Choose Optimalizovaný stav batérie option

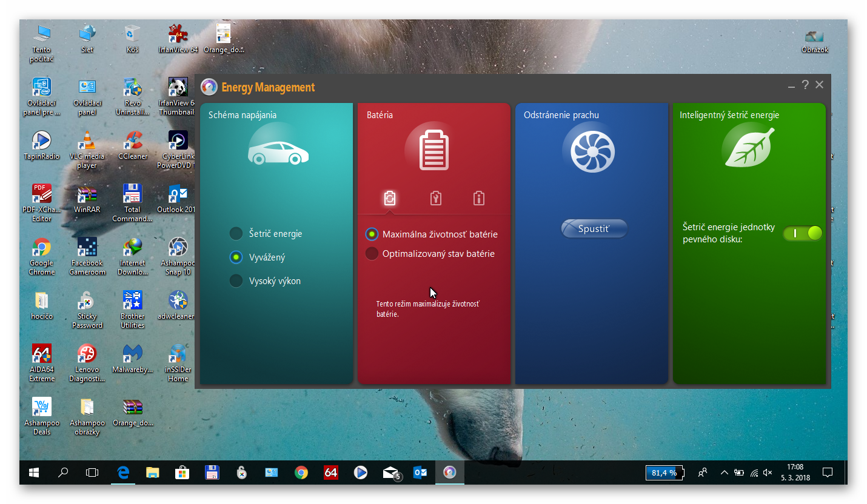point(372,254)
